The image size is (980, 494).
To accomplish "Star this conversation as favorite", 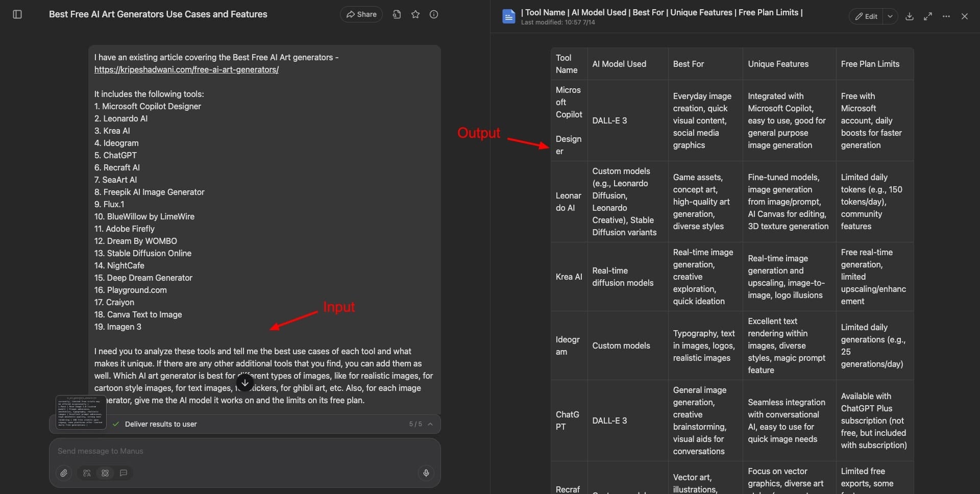I will click(415, 14).
